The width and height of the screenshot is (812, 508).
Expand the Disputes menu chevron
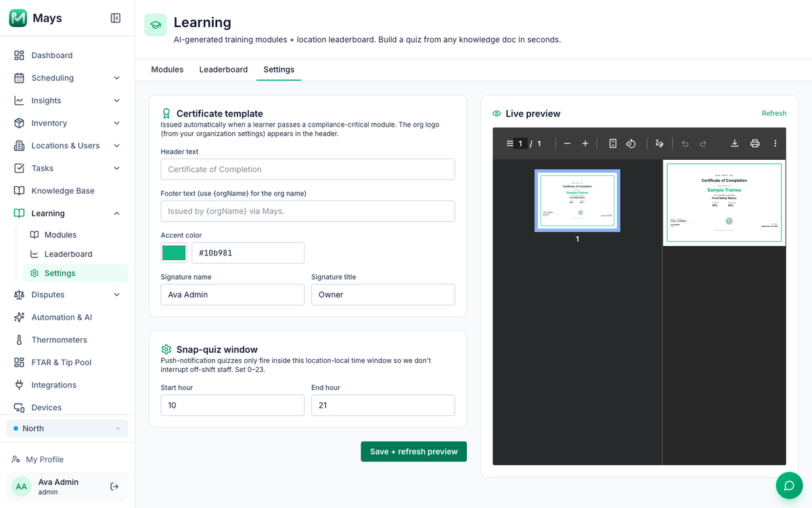[116, 295]
